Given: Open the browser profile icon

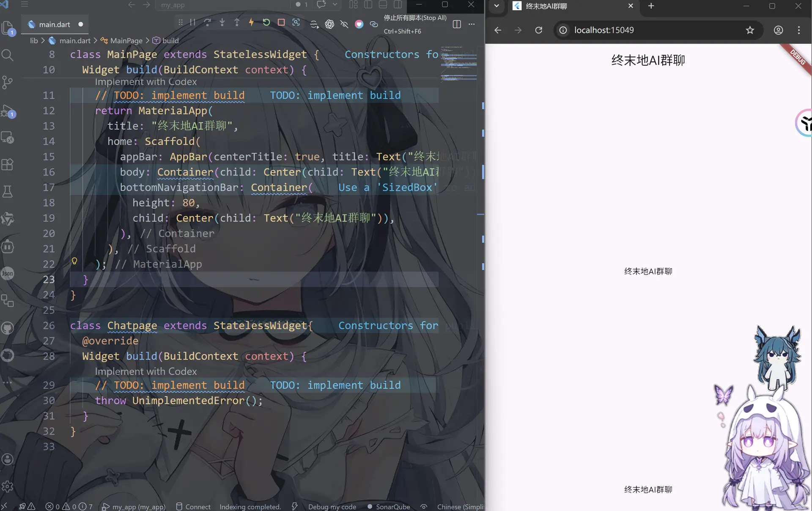Looking at the screenshot, I should click(778, 30).
